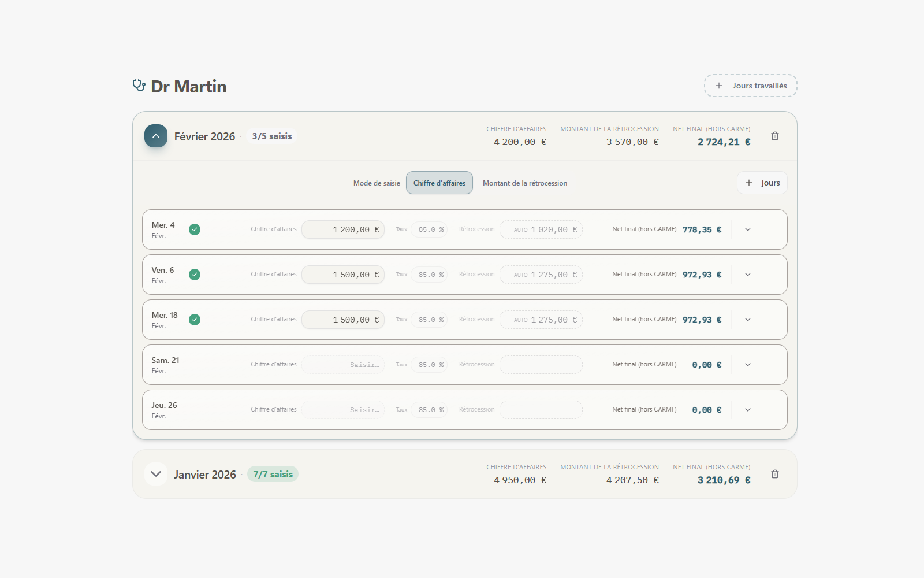Delete Février 2026 with the trash icon

click(775, 136)
